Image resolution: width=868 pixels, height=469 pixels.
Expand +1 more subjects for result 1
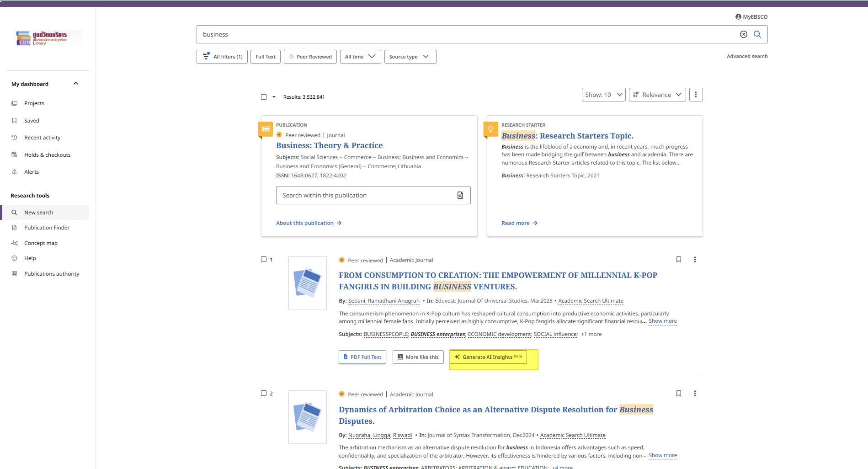pyautogui.click(x=591, y=334)
